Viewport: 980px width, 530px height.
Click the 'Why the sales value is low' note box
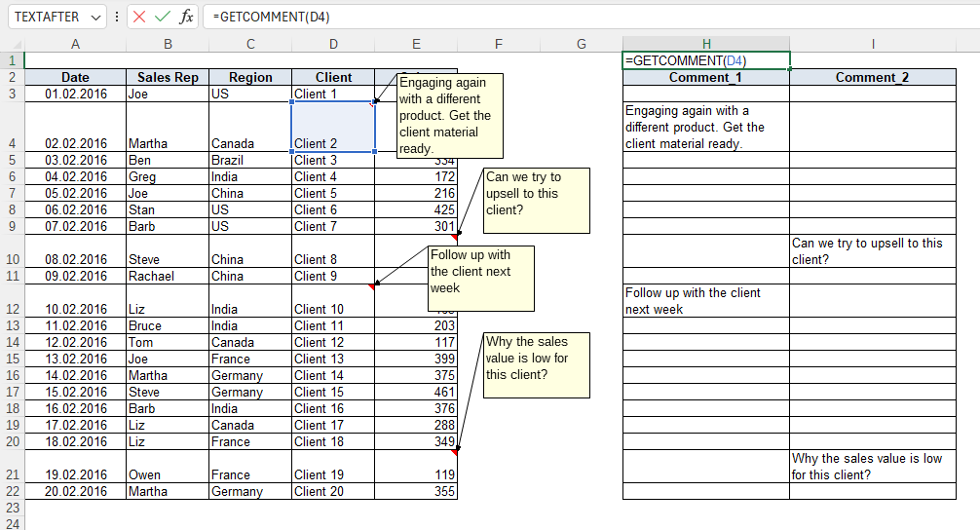(x=537, y=364)
